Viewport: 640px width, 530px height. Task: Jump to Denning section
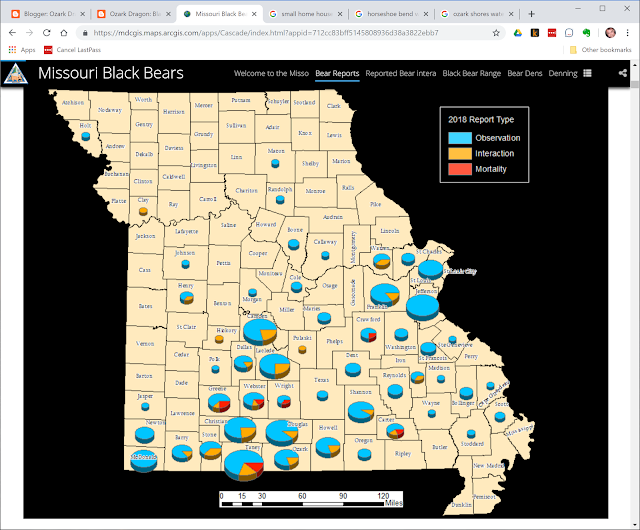[x=562, y=73]
